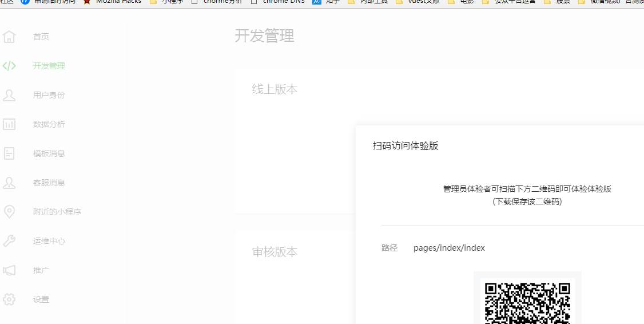Screen dimensions: 644x324
Task: Click the QR code image
Action: pyautogui.click(x=527, y=301)
